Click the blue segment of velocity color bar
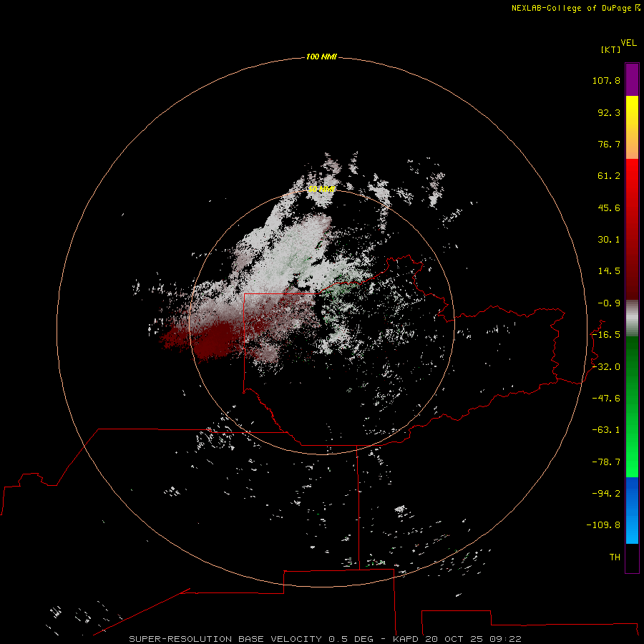 (632, 510)
